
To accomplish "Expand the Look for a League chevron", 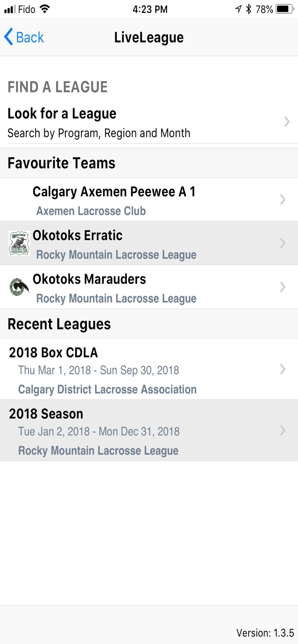I will (287, 122).
